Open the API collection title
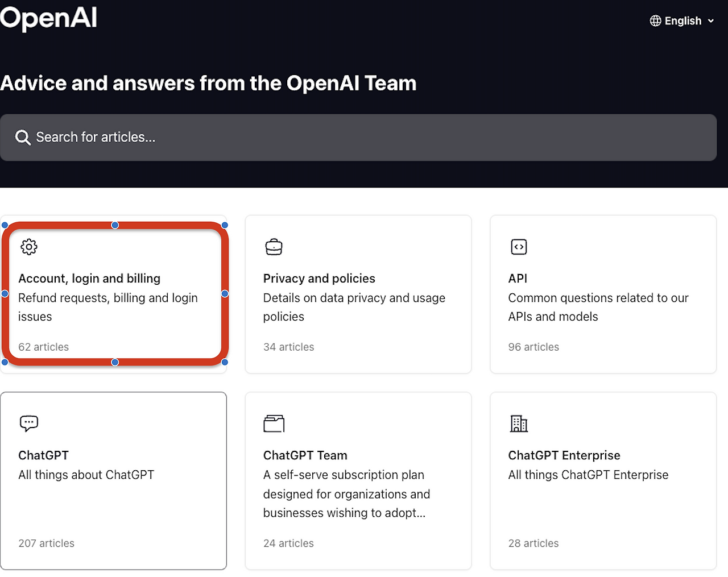Image resolution: width=728 pixels, height=577 pixels. (x=518, y=279)
